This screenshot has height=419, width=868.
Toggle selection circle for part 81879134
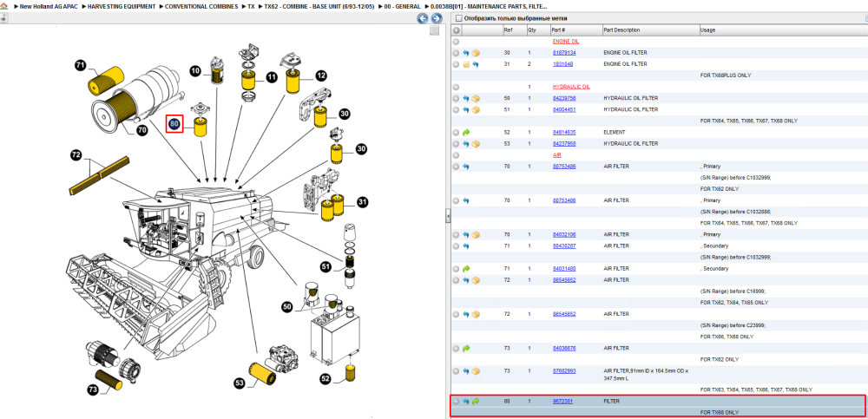pyautogui.click(x=457, y=53)
